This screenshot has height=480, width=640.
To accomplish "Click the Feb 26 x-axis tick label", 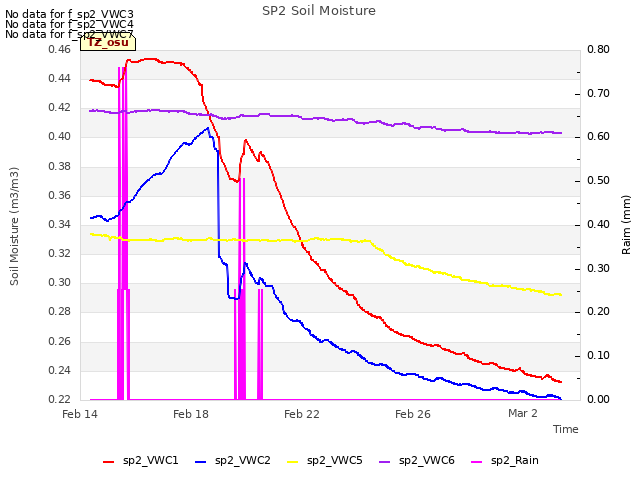I will [413, 414].
